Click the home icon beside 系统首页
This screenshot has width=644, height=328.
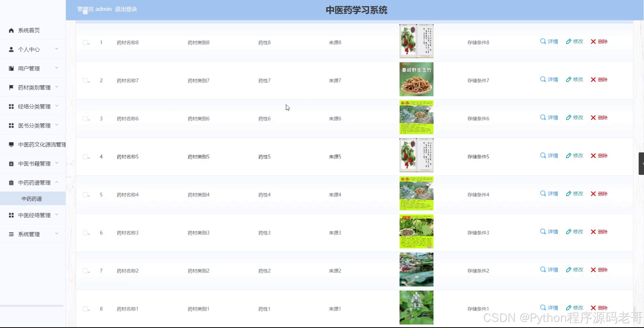(11, 31)
